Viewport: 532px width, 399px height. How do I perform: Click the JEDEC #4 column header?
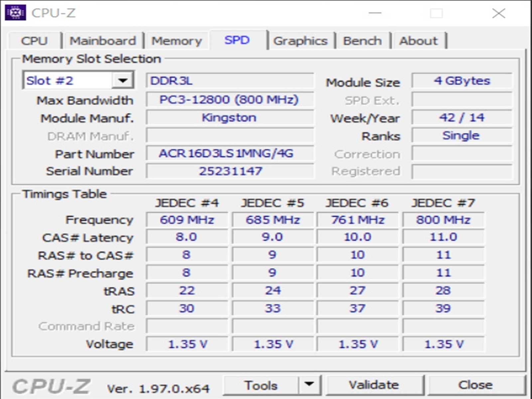click(187, 203)
